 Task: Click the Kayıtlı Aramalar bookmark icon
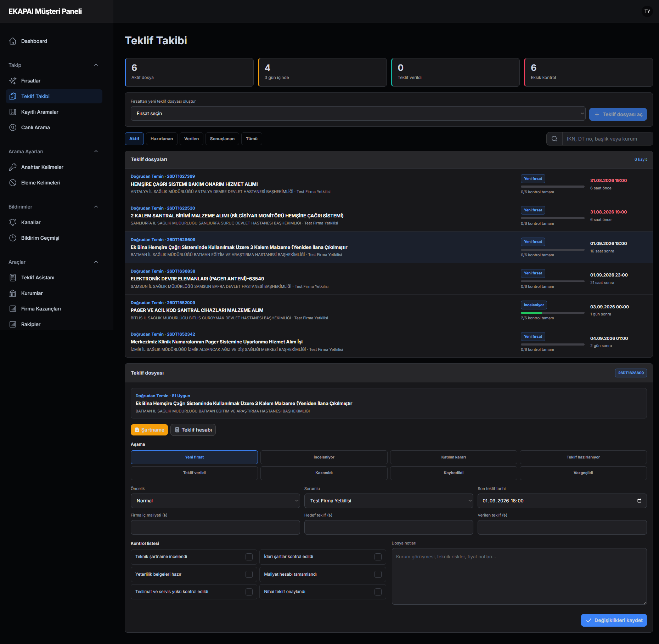[13, 112]
